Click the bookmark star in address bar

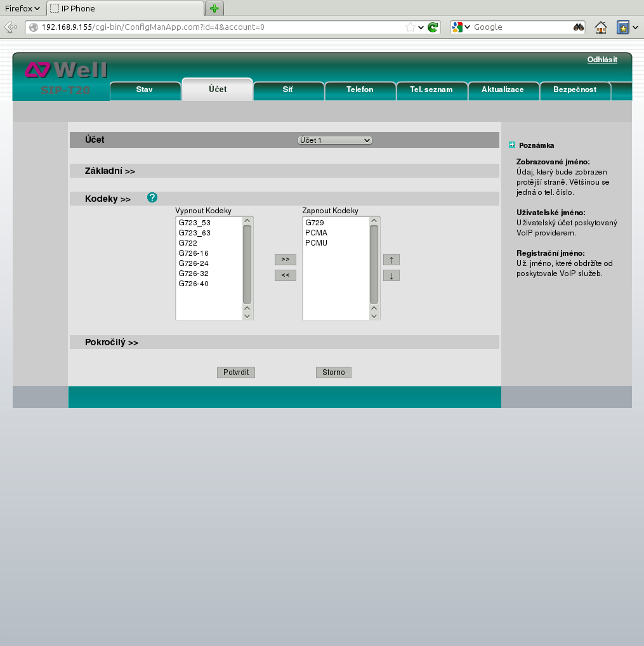[411, 27]
